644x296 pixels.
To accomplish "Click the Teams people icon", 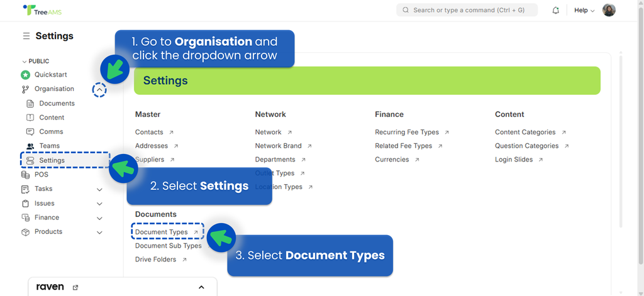I will pyautogui.click(x=30, y=146).
